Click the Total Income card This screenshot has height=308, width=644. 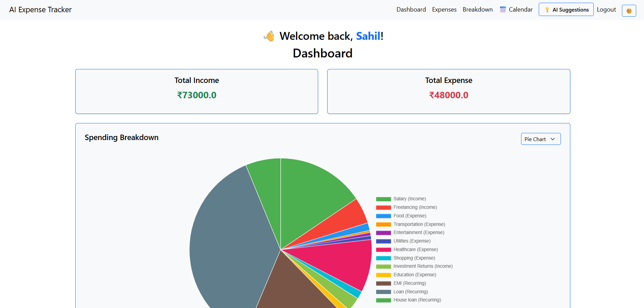pos(197,91)
